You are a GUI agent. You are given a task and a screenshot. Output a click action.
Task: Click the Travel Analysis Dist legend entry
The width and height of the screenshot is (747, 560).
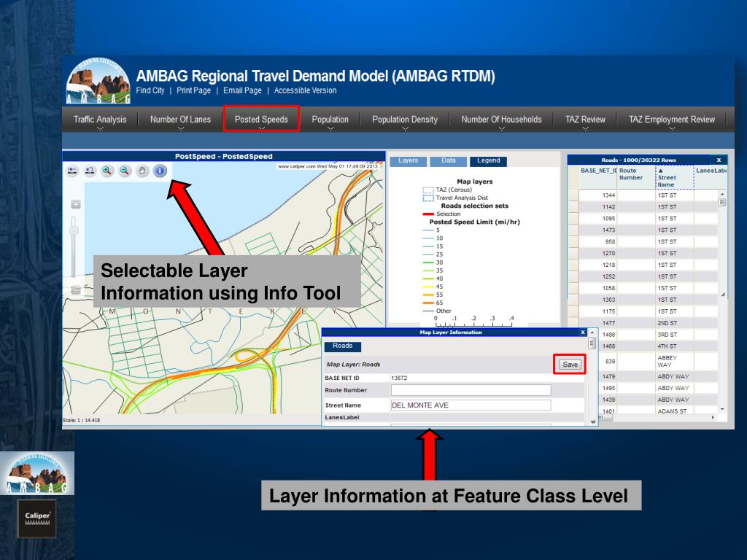455,198
